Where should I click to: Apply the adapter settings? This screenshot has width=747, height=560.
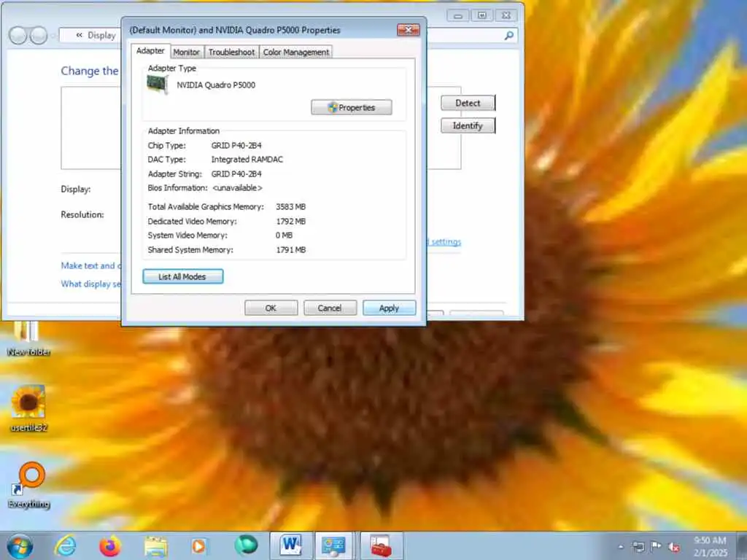click(x=390, y=308)
